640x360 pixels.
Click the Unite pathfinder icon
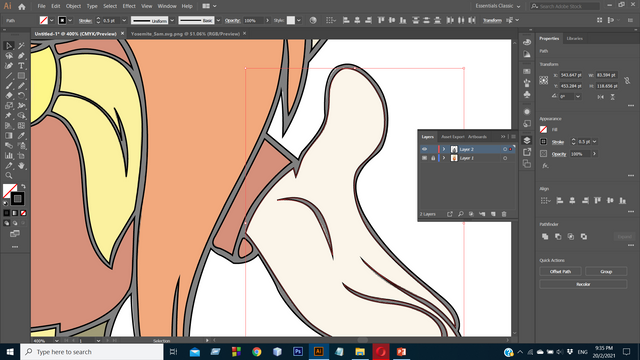click(x=545, y=236)
